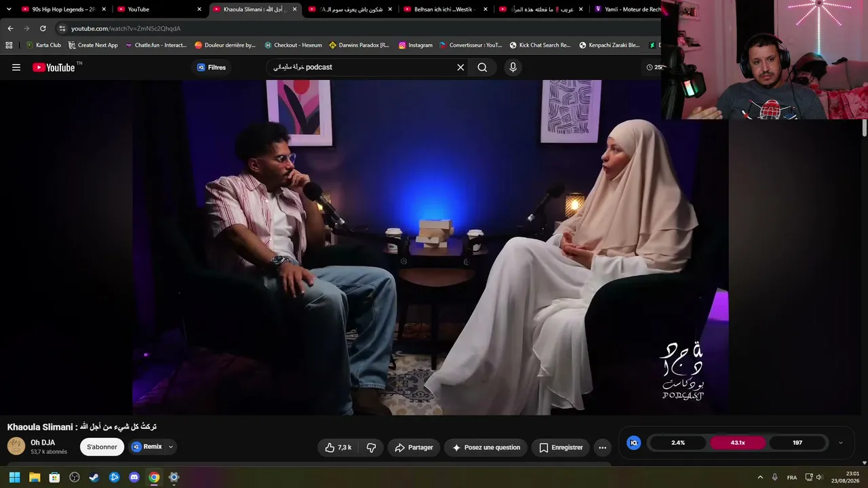Image resolution: width=868 pixels, height=488 pixels.
Task: Open the site information icon in address bar
Action: click(62, 28)
